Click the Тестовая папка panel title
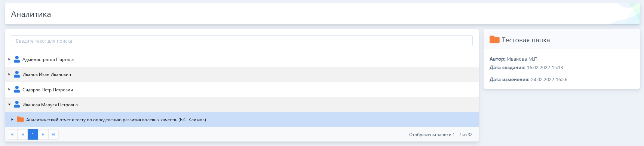 (526, 40)
